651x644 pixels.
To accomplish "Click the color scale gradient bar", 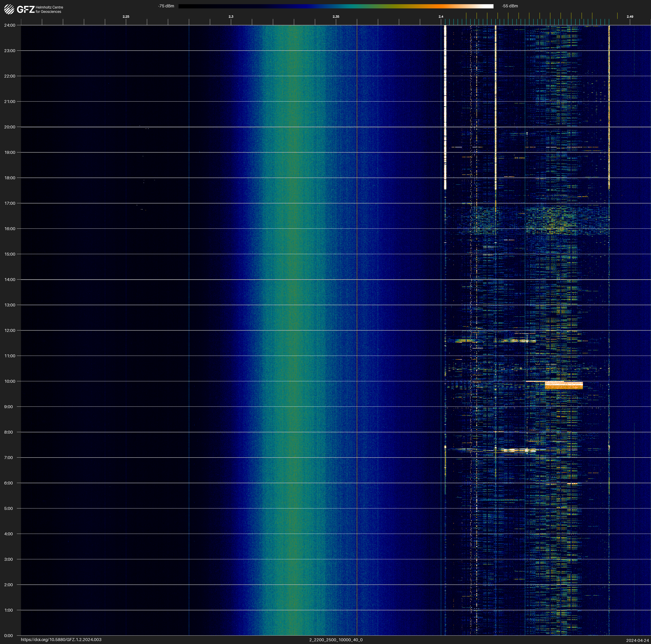I will [x=336, y=6].
